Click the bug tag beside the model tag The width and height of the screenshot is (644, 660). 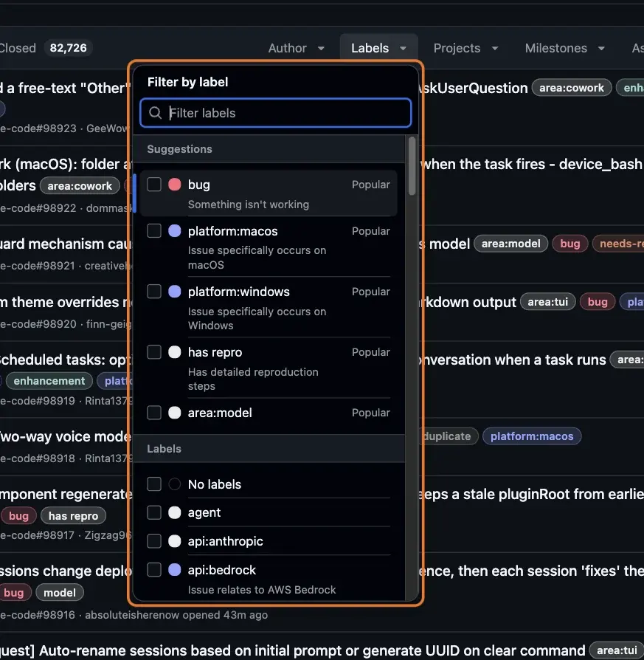(x=14, y=593)
